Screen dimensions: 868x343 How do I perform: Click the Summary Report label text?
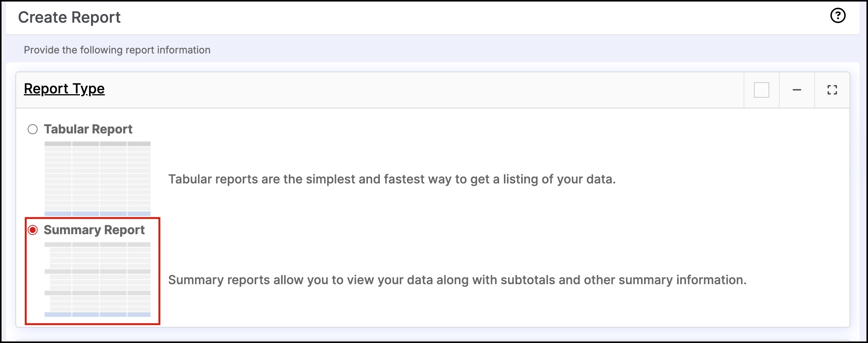pyautogui.click(x=94, y=230)
